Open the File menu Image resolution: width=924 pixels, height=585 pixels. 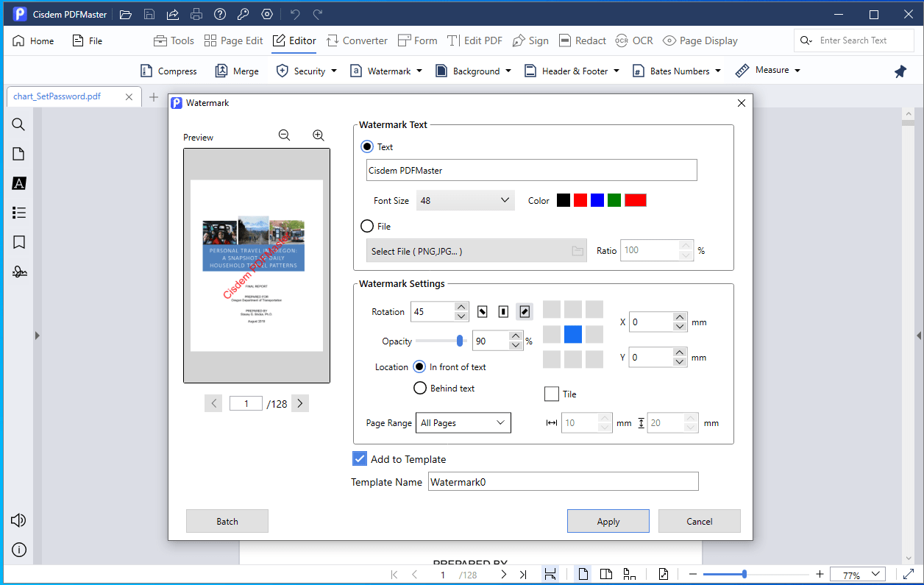(88, 41)
